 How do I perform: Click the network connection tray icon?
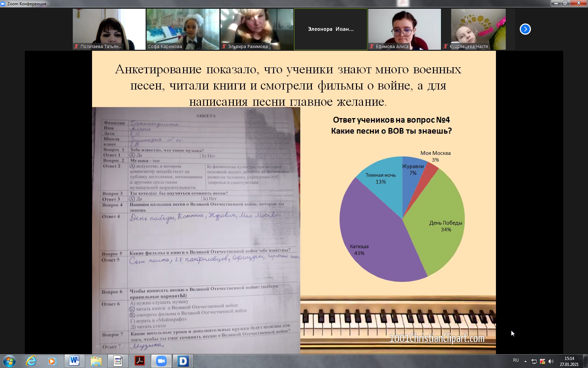534,361
